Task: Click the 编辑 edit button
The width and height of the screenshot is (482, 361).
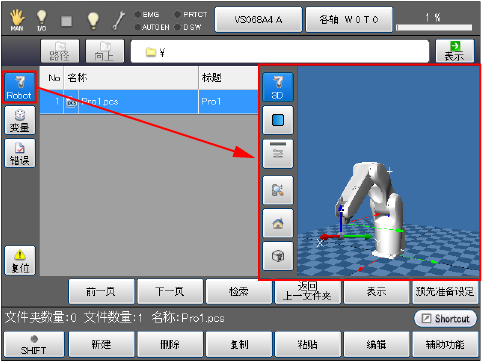Action: (x=376, y=344)
